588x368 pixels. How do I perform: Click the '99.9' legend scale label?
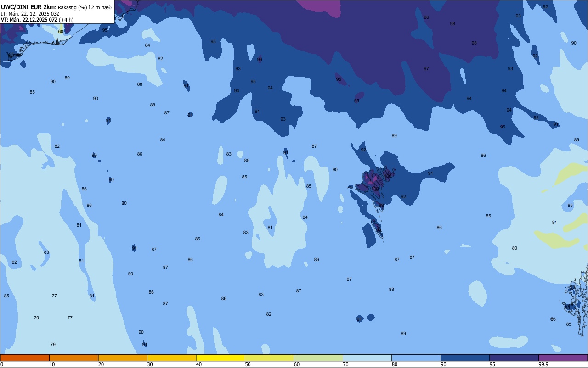(543, 364)
